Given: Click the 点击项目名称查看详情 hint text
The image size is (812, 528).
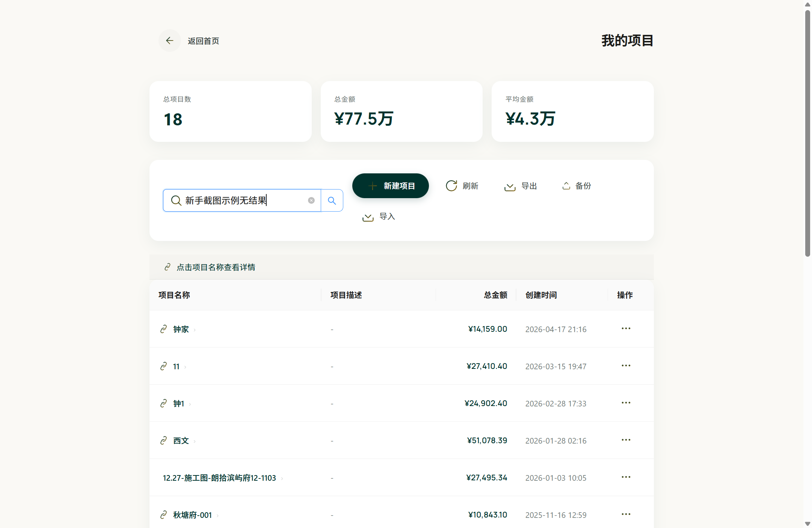Looking at the screenshot, I should pyautogui.click(x=216, y=267).
